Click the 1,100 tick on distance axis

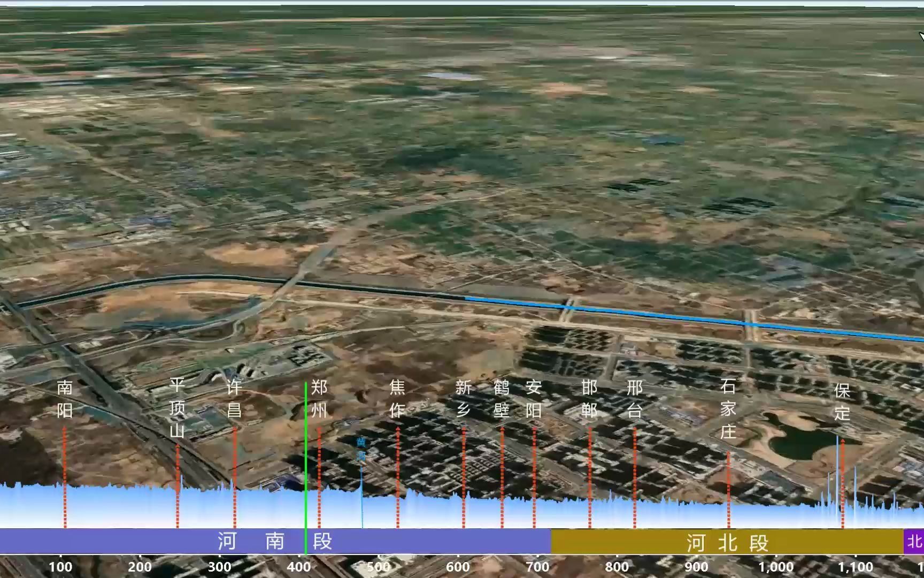tap(856, 567)
